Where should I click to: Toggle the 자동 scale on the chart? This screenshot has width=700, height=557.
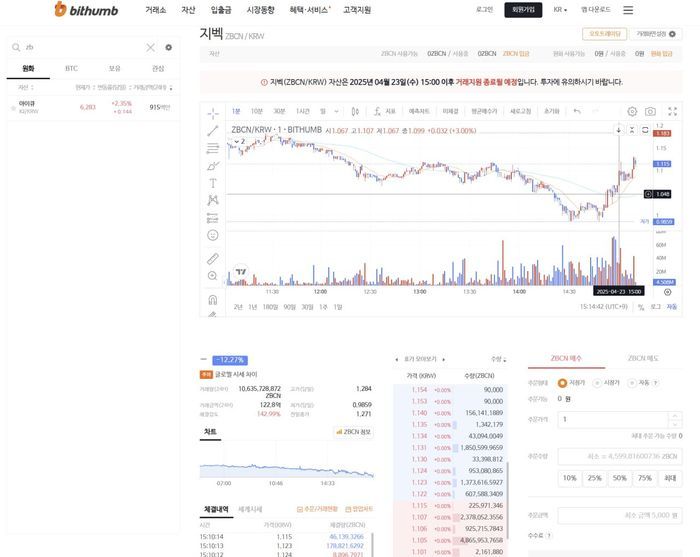click(x=672, y=307)
